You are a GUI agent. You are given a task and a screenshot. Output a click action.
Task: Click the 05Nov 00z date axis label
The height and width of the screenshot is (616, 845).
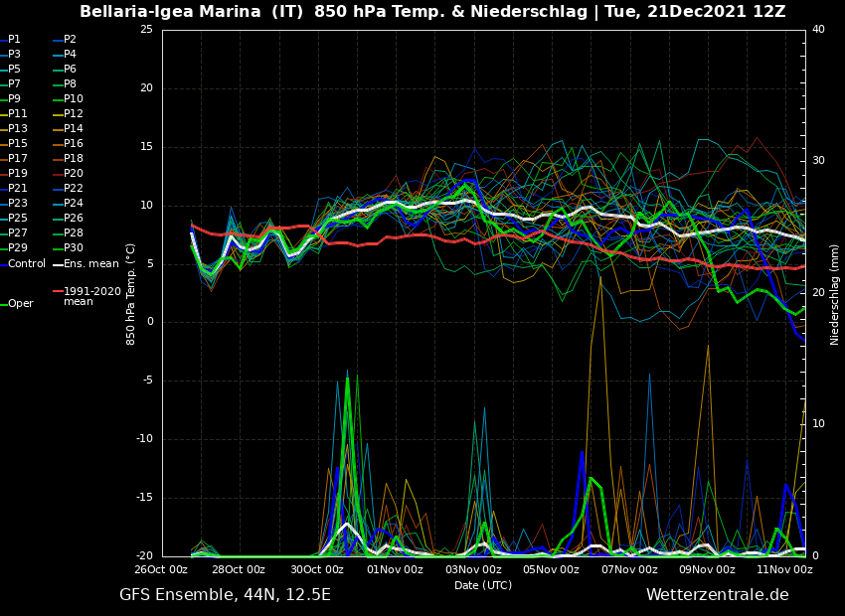click(551, 570)
